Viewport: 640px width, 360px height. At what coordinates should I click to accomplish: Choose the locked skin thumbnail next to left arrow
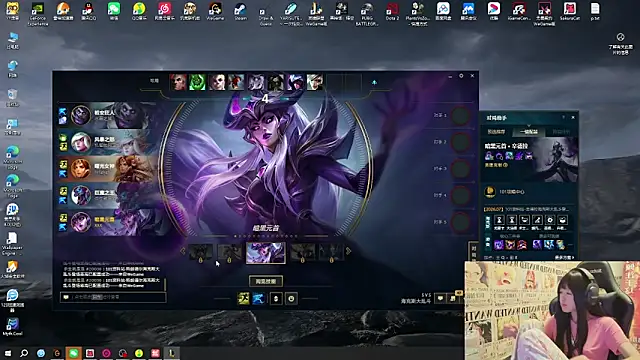[200, 253]
